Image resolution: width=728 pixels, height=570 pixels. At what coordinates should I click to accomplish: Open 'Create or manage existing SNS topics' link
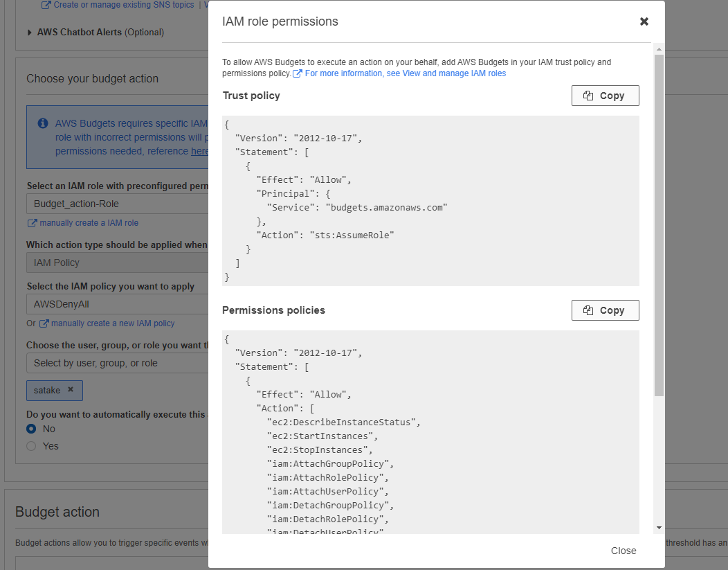(x=123, y=5)
